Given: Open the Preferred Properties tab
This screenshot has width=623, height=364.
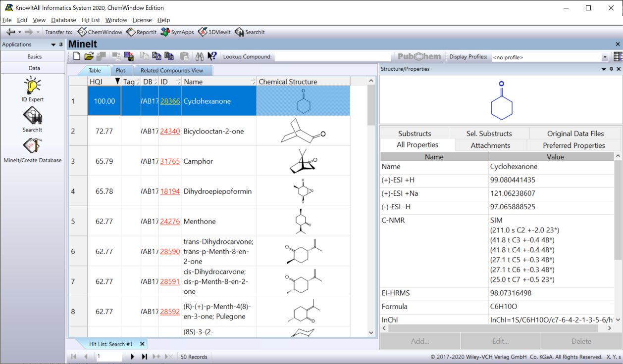Looking at the screenshot, I should coord(574,145).
